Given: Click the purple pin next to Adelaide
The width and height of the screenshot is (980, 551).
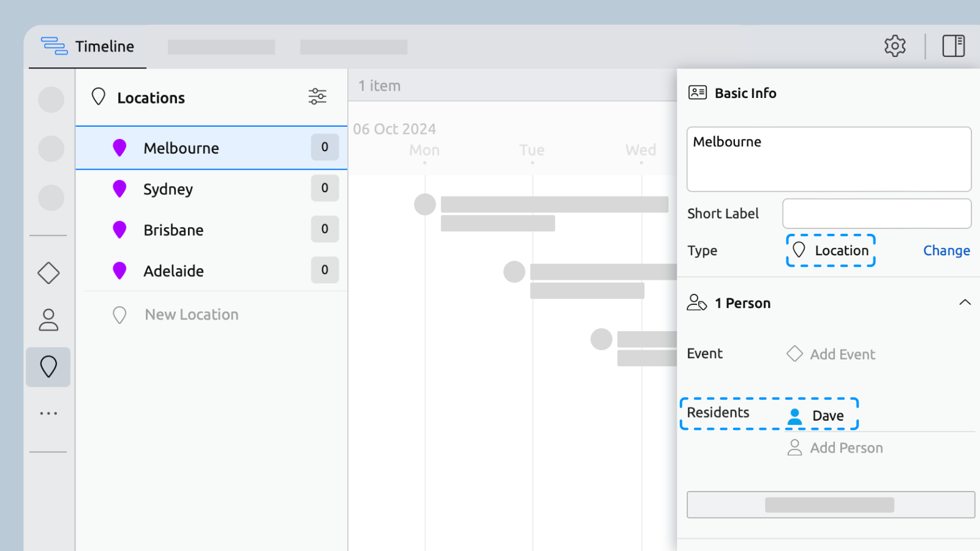Looking at the screenshot, I should [x=119, y=271].
